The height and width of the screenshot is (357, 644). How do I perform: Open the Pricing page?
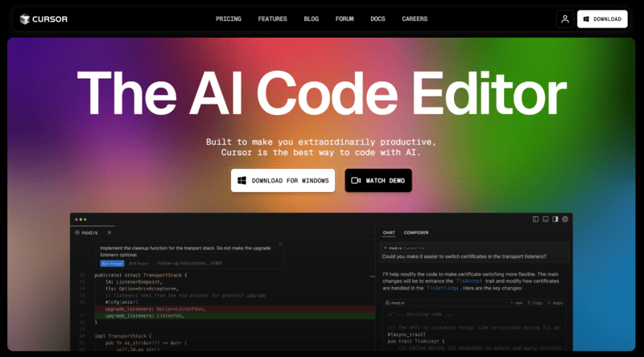tap(229, 18)
